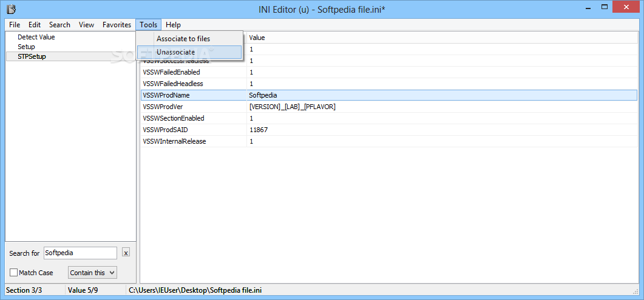Select the VSSWProdSAID key
Image resolution: width=644 pixels, height=300 pixels.
(166, 130)
